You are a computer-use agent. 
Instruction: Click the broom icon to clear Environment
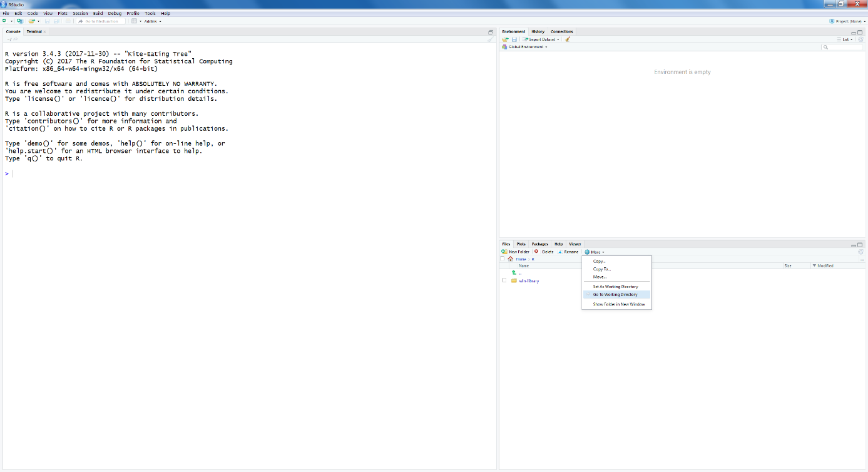[x=568, y=39]
